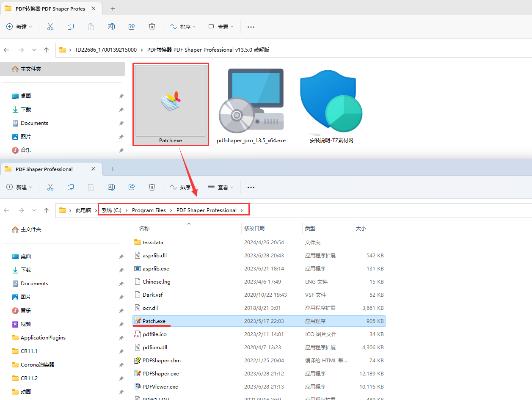Viewport: 532px width, 400px height.
Task: Click more options ellipsis in lower window
Action: pyautogui.click(x=251, y=187)
